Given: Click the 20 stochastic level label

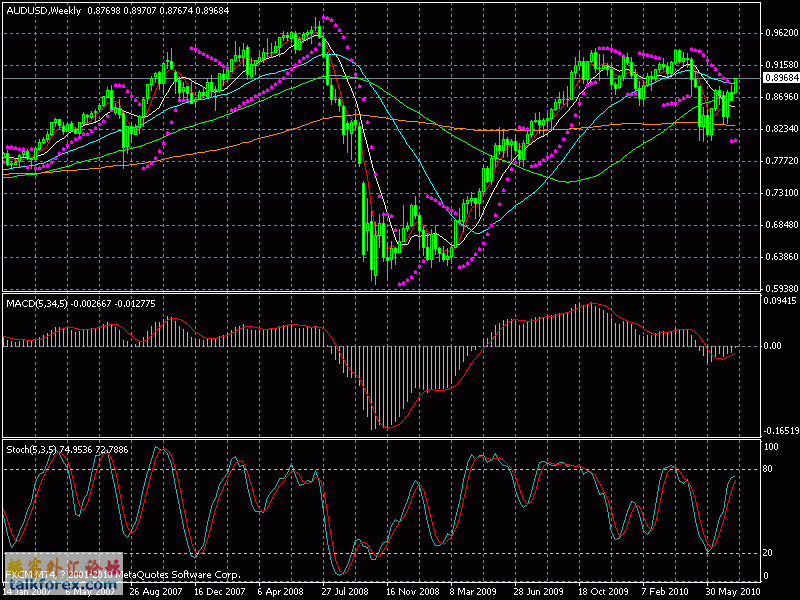Looking at the screenshot, I should pos(767,553).
